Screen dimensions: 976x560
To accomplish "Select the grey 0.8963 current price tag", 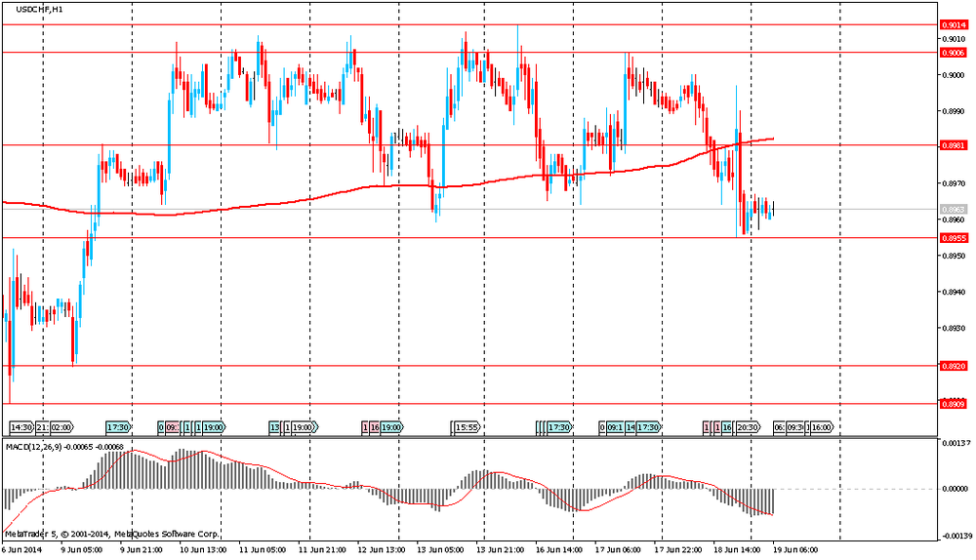I will (x=954, y=210).
